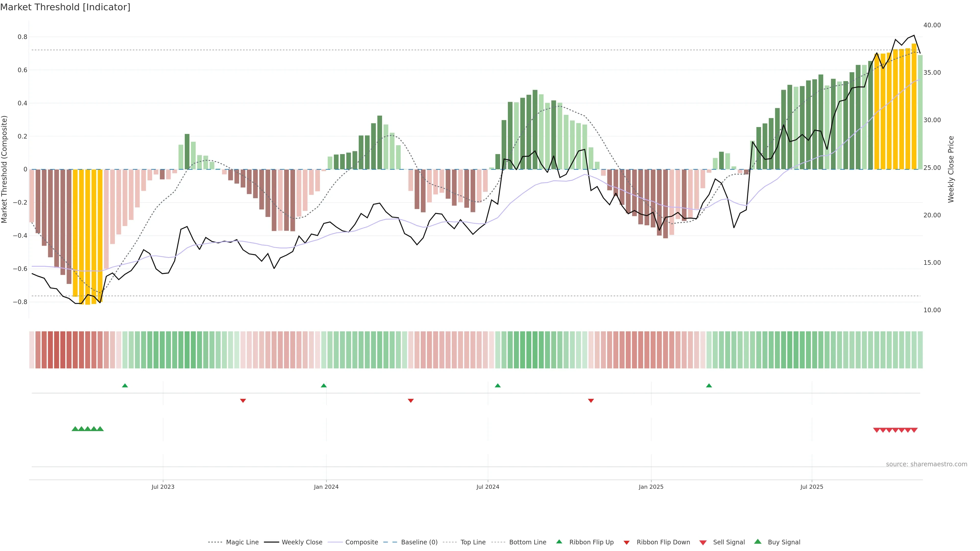Click the Market Threshold [Indicator] title
The height and width of the screenshot is (551, 980).
pos(65,7)
